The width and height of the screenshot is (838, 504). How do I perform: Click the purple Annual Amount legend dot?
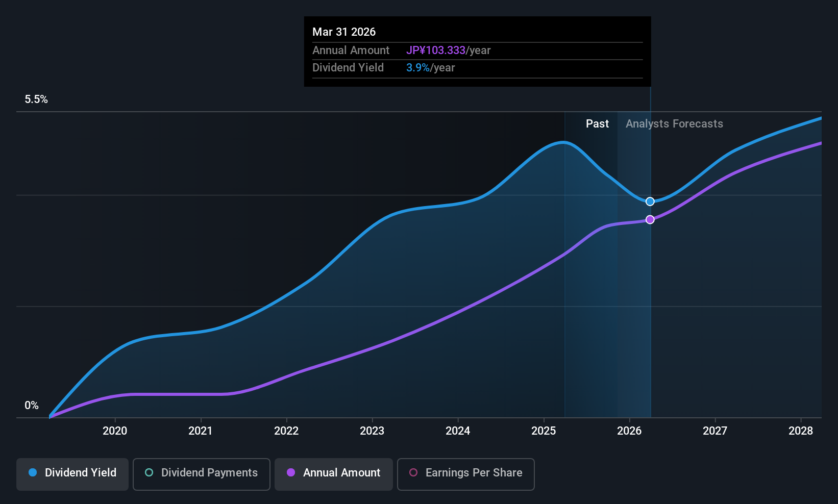click(x=290, y=473)
